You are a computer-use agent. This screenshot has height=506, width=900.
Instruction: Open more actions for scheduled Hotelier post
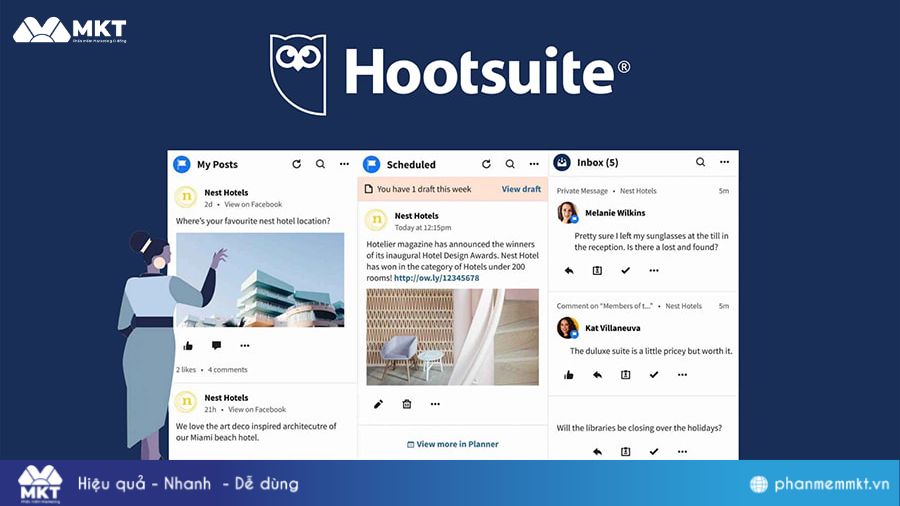pos(435,404)
